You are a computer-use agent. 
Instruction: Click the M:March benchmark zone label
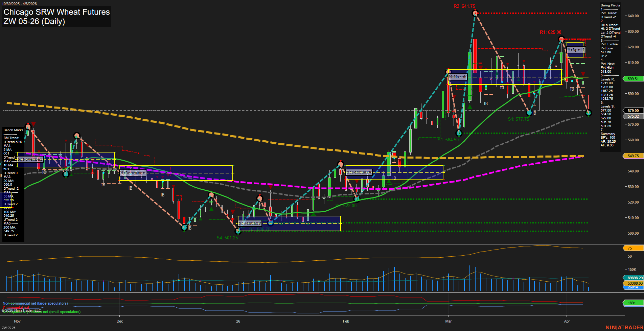[457, 77]
